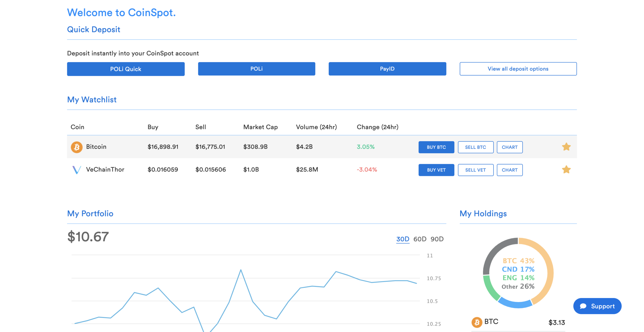Switch portfolio graph to 30D
The image size is (644, 332).
tap(403, 239)
